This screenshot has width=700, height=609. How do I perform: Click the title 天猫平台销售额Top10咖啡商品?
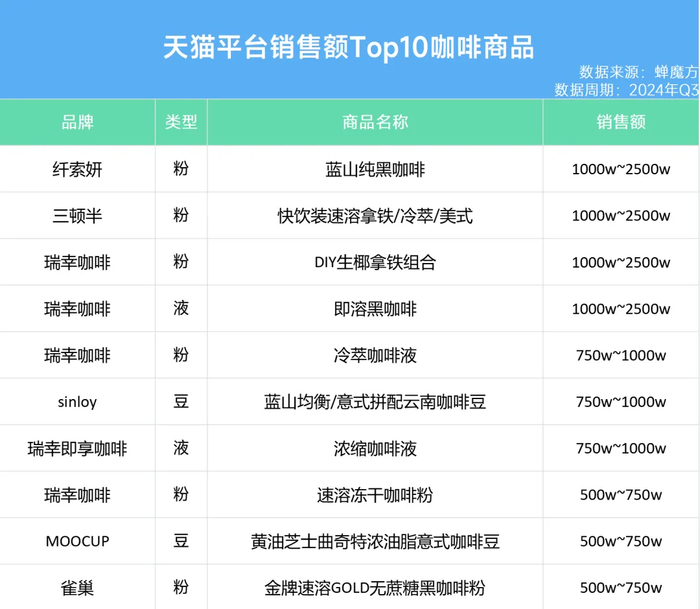pos(349,48)
